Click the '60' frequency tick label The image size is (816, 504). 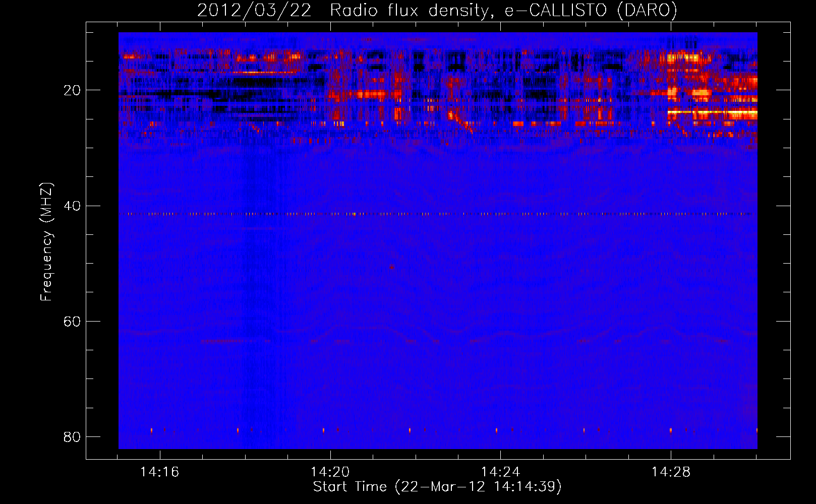[x=72, y=321]
